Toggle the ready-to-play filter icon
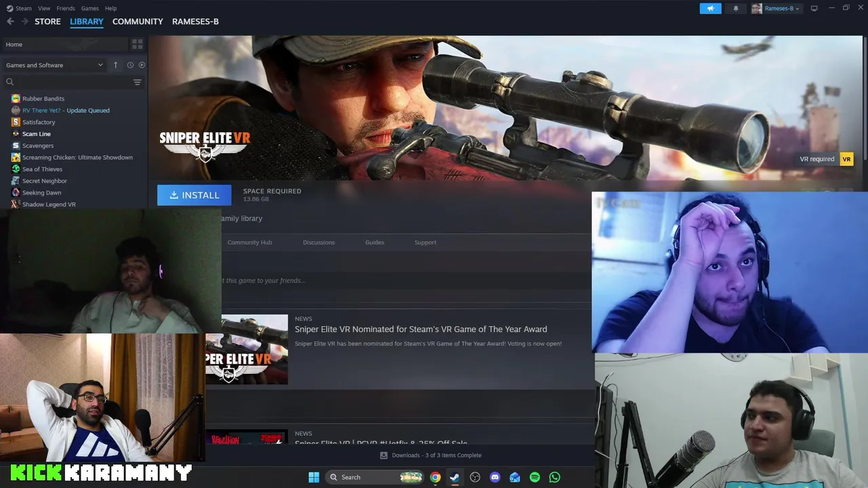 click(142, 65)
